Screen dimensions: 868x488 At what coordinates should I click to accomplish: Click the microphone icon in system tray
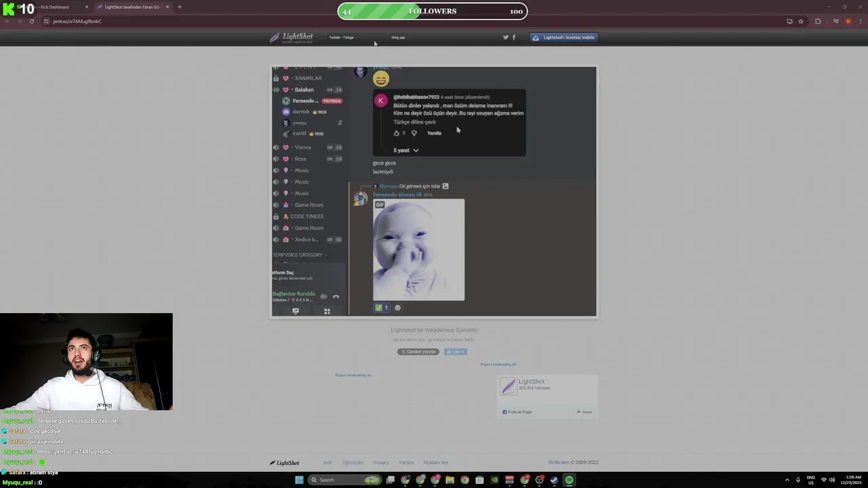point(798,480)
